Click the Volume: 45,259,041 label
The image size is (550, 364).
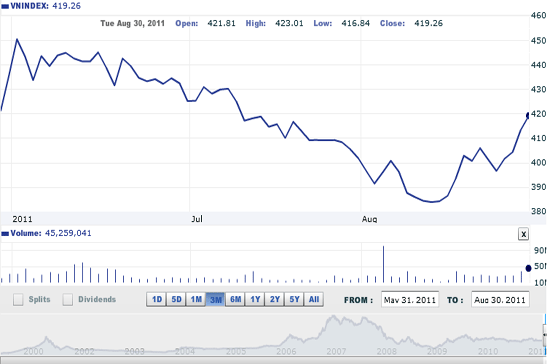coord(51,233)
